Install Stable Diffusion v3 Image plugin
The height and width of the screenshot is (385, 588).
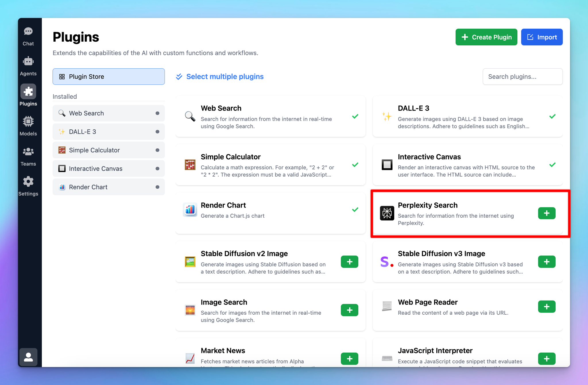[x=547, y=262]
